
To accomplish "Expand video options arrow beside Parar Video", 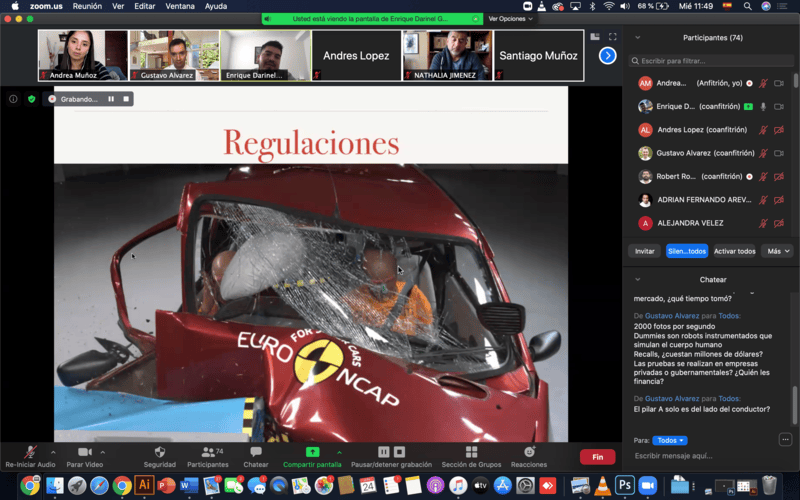I will (103, 452).
